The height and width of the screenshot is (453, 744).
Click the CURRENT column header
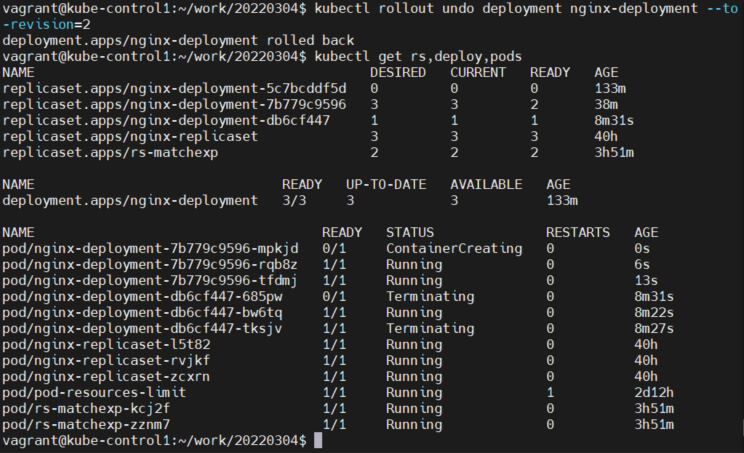[x=478, y=73]
